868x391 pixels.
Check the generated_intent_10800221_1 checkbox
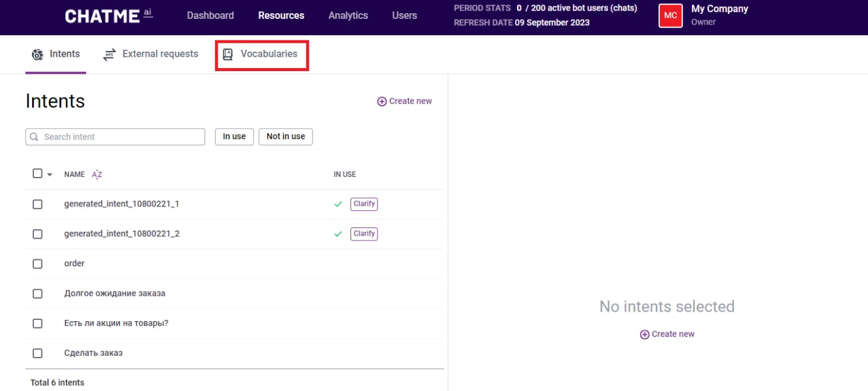tap(37, 204)
